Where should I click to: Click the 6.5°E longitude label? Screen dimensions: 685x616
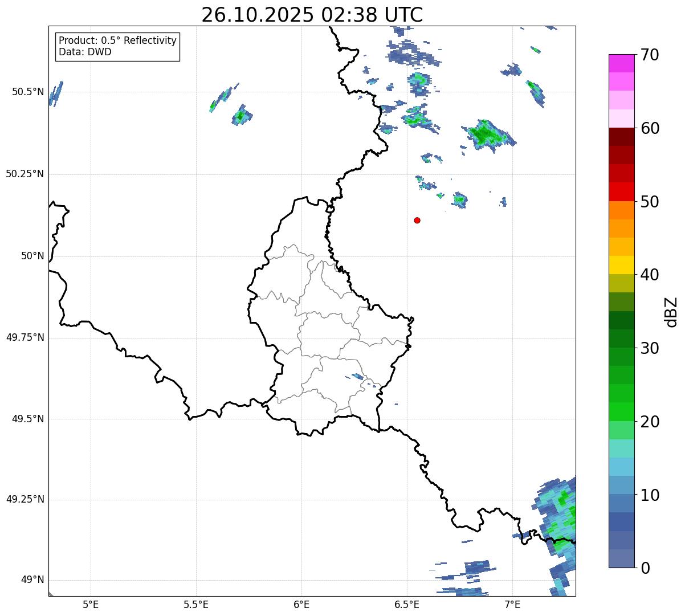pyautogui.click(x=407, y=604)
